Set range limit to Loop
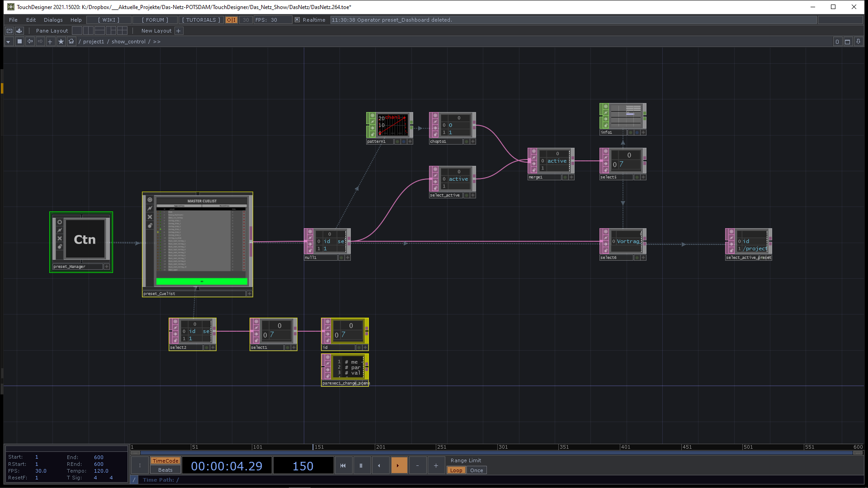This screenshot has height=488, width=868. pos(456,470)
